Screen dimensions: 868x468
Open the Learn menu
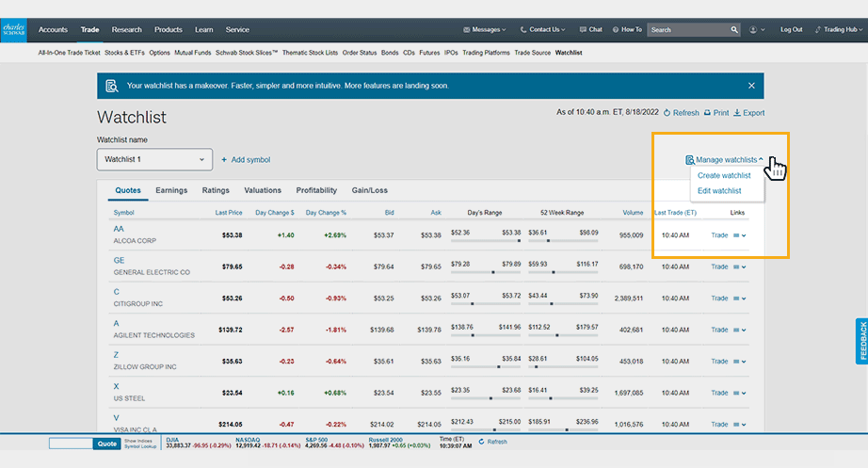pyautogui.click(x=203, y=30)
